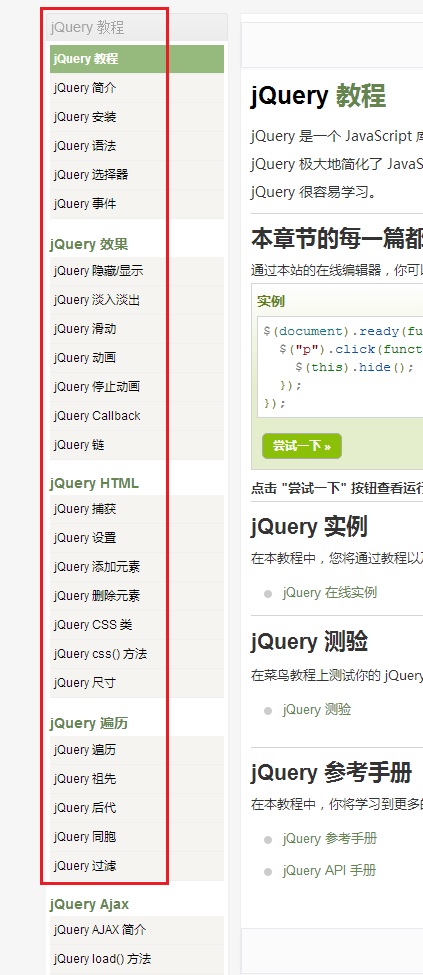Click the jQuery HTML section heading
Screen dimensions: 423x975
coord(94,483)
